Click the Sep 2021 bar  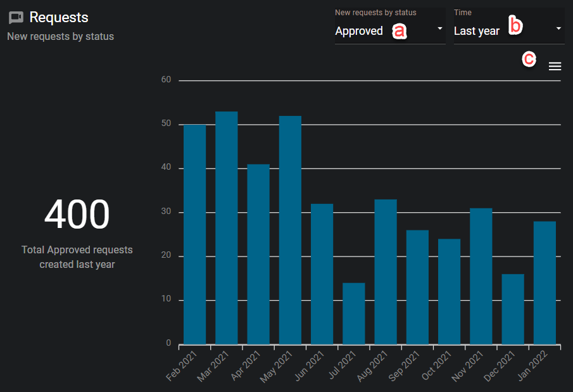tap(417, 287)
